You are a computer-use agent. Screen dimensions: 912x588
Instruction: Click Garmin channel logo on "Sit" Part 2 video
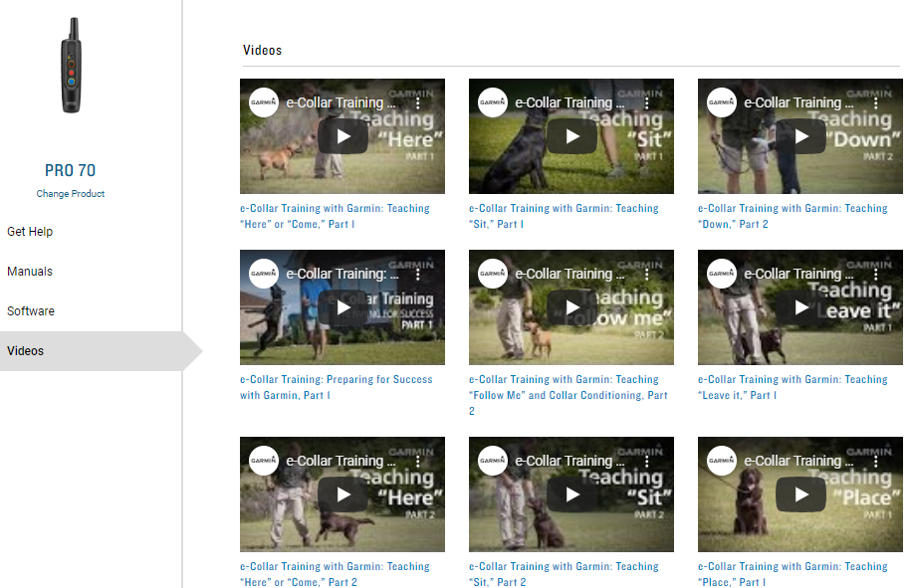tap(493, 461)
